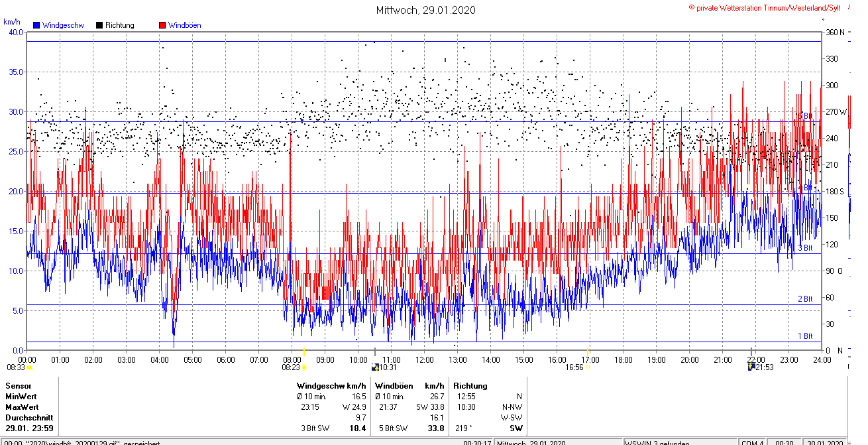Select the Windböen legend label
The image size is (868, 445).
184,25
